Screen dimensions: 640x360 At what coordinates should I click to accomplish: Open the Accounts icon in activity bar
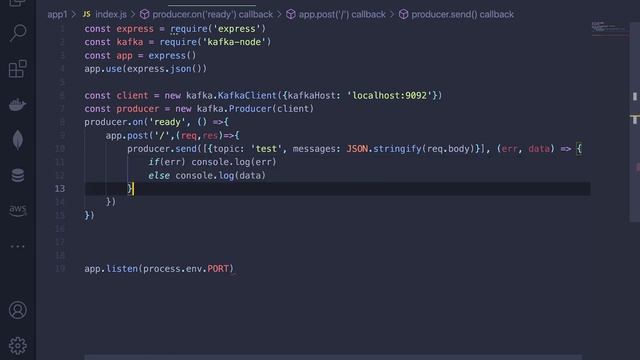18,310
